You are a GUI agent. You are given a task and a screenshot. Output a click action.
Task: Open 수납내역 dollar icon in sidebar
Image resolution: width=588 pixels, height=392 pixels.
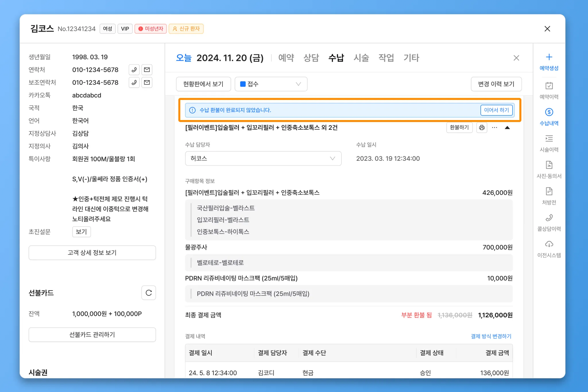tap(549, 112)
